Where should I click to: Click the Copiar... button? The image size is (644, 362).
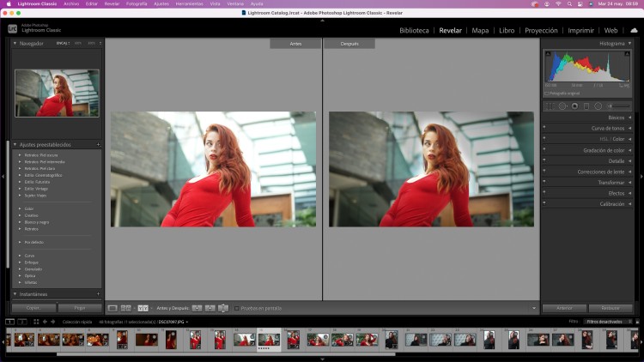pos(33,308)
